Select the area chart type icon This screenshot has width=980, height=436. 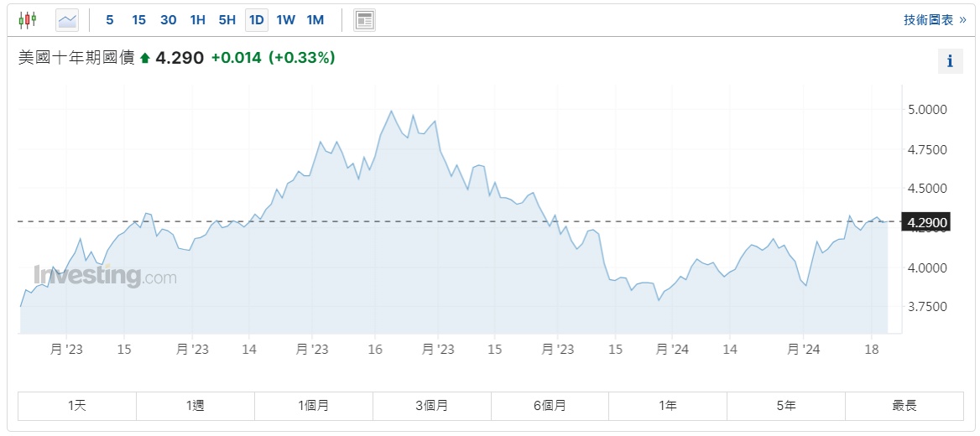(x=67, y=19)
